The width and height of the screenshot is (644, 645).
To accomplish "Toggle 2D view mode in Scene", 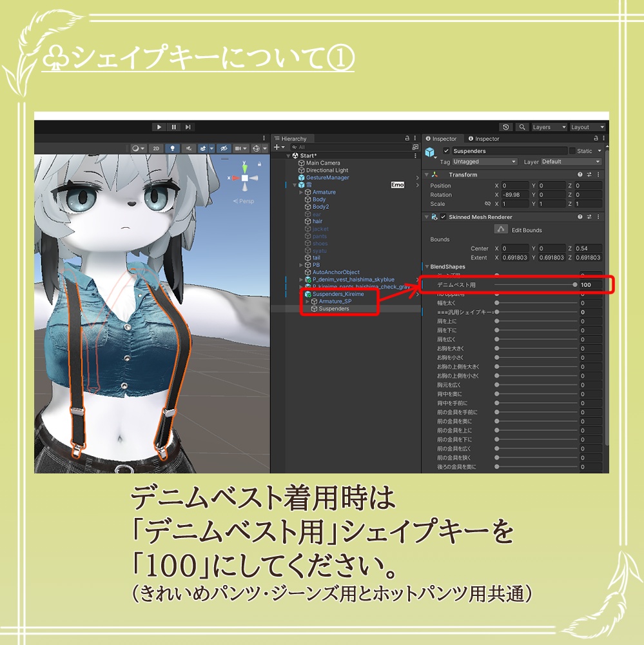I will pyautogui.click(x=156, y=148).
